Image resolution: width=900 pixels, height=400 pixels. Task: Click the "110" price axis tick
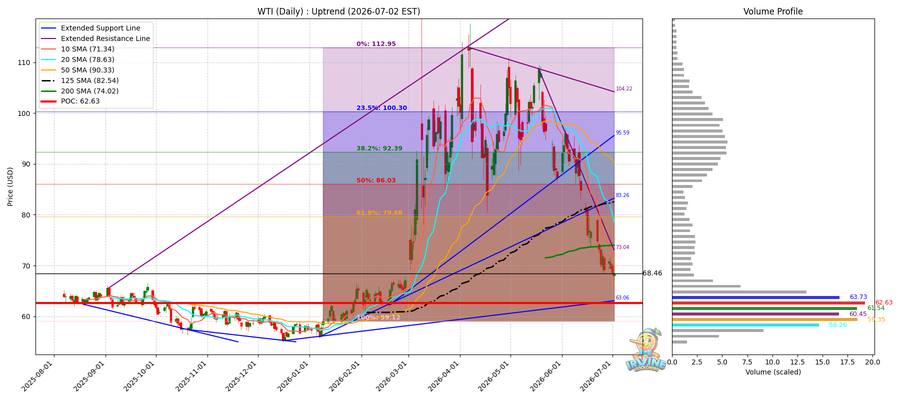point(25,63)
